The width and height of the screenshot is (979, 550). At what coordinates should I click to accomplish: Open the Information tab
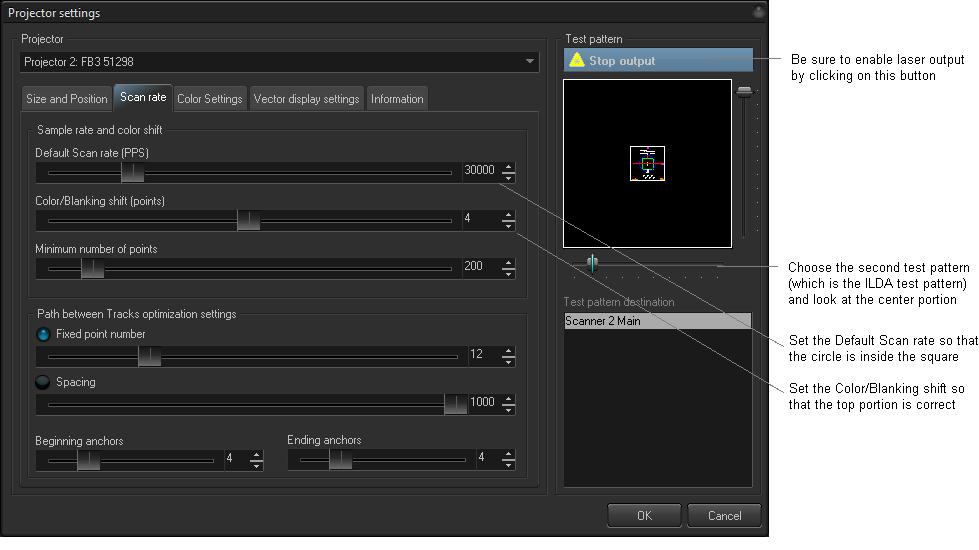[x=397, y=99]
